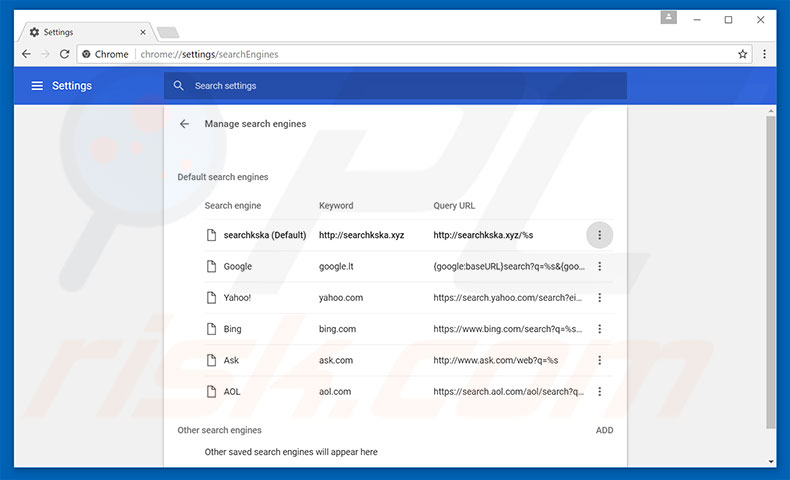
Task: Click the www.ask.com query URL
Action: [496, 360]
